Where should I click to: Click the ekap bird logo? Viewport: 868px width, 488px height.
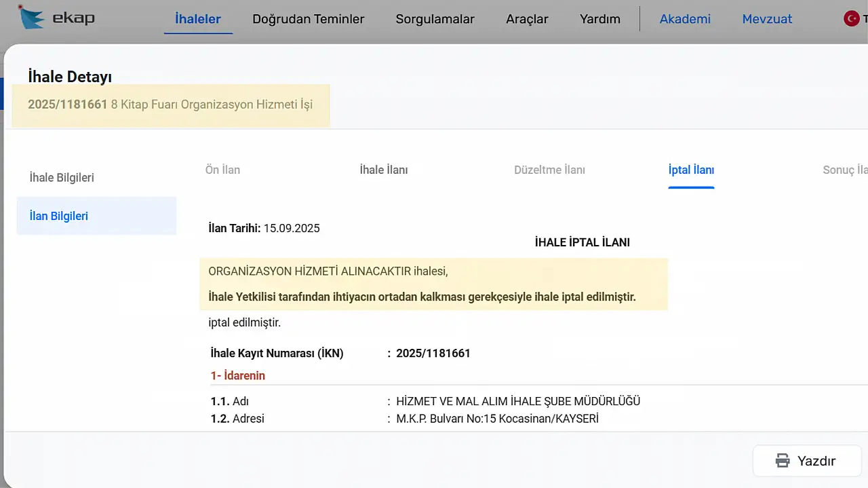[x=31, y=18]
